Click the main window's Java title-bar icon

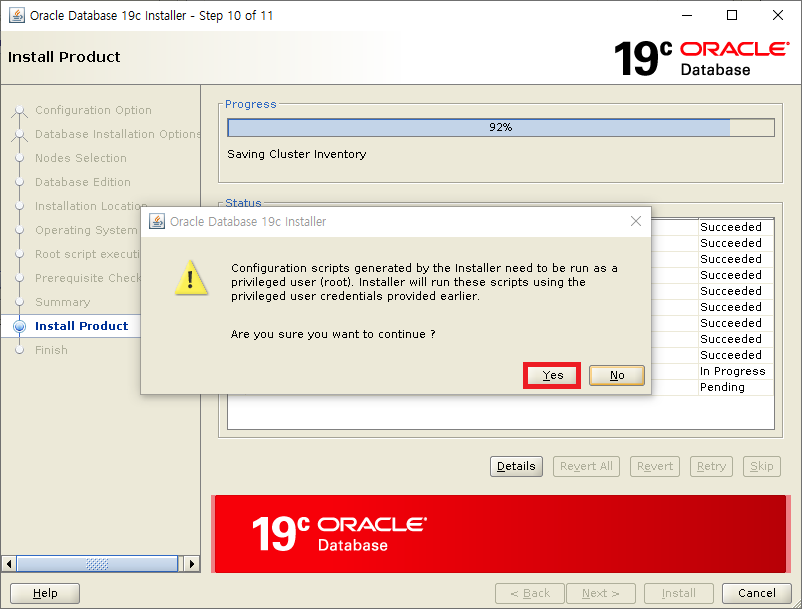17,15
